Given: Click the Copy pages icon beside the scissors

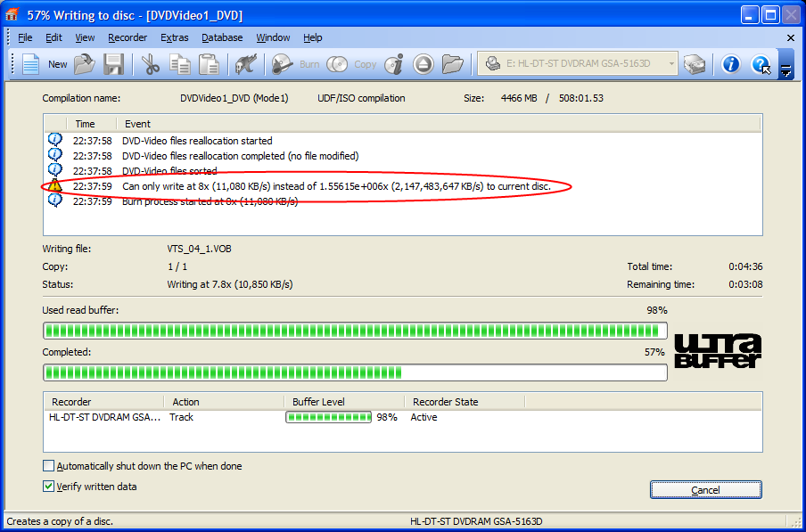Looking at the screenshot, I should (x=180, y=64).
